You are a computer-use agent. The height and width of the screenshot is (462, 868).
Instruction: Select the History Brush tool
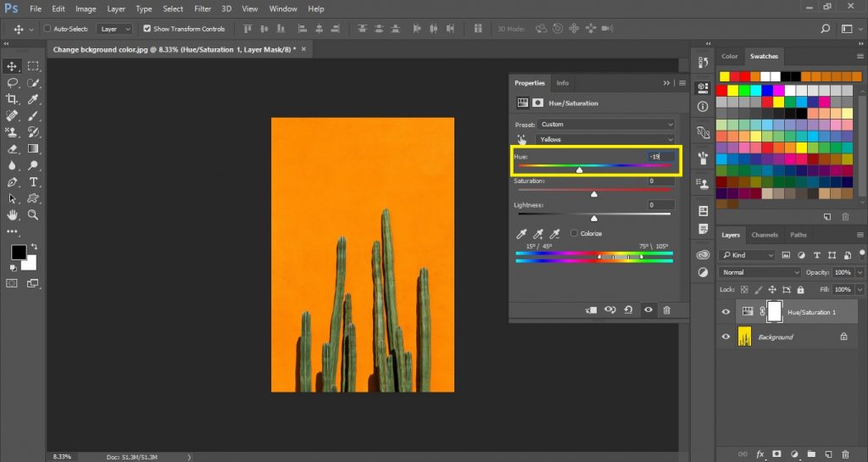[33, 132]
